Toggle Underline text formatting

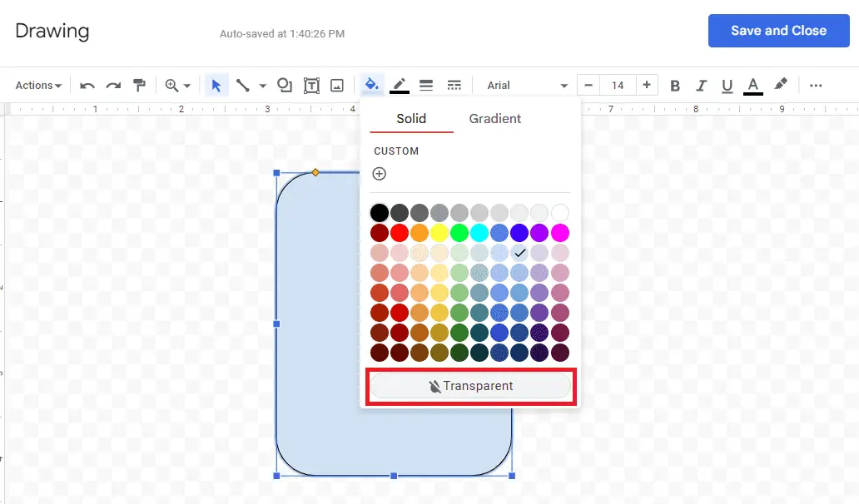pyautogui.click(x=727, y=86)
